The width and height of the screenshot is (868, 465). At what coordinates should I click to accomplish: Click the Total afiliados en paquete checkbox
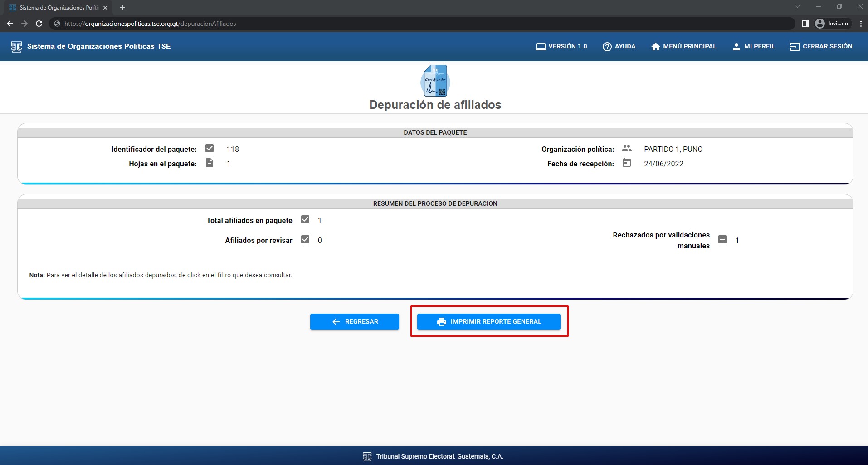coord(305,220)
